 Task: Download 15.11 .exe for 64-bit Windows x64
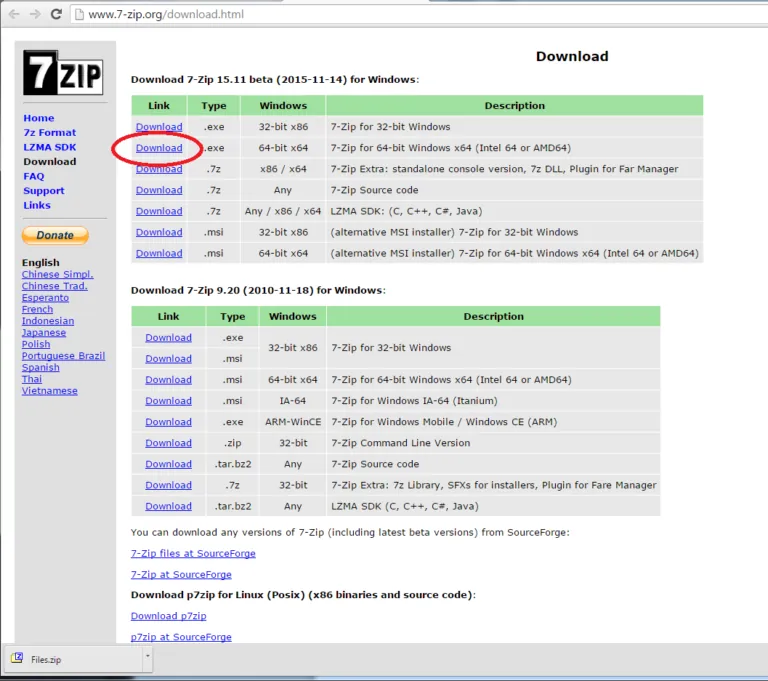click(159, 148)
